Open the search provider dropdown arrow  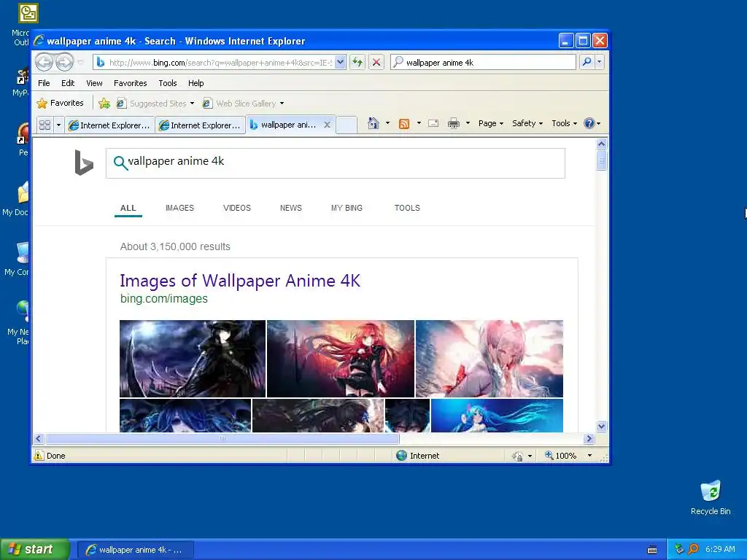(x=600, y=62)
